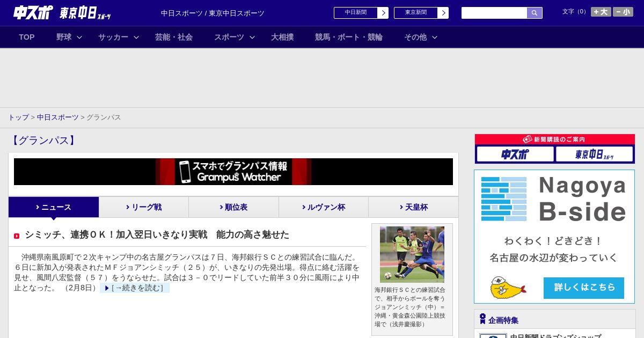Open 競馬・ボート・競輪 navigation item
Image resolution: width=644 pixels, height=338 pixels.
coord(349,37)
